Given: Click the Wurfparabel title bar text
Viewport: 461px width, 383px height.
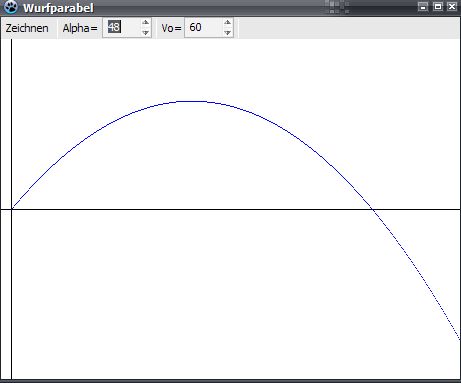Looking at the screenshot, I should click(x=58, y=8).
